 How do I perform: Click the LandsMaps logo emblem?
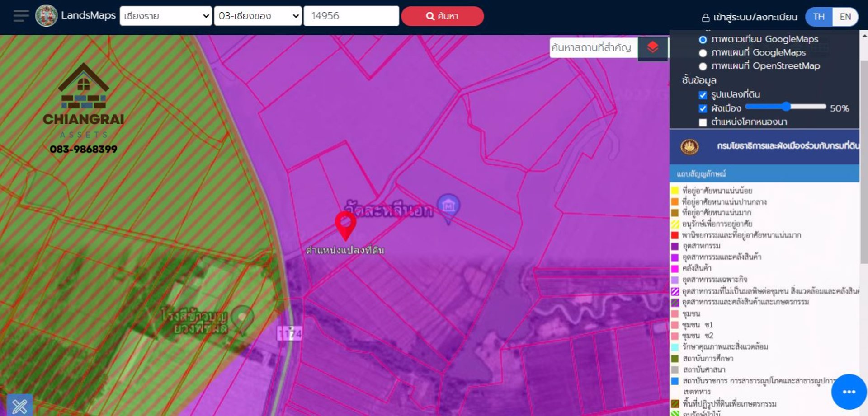46,16
